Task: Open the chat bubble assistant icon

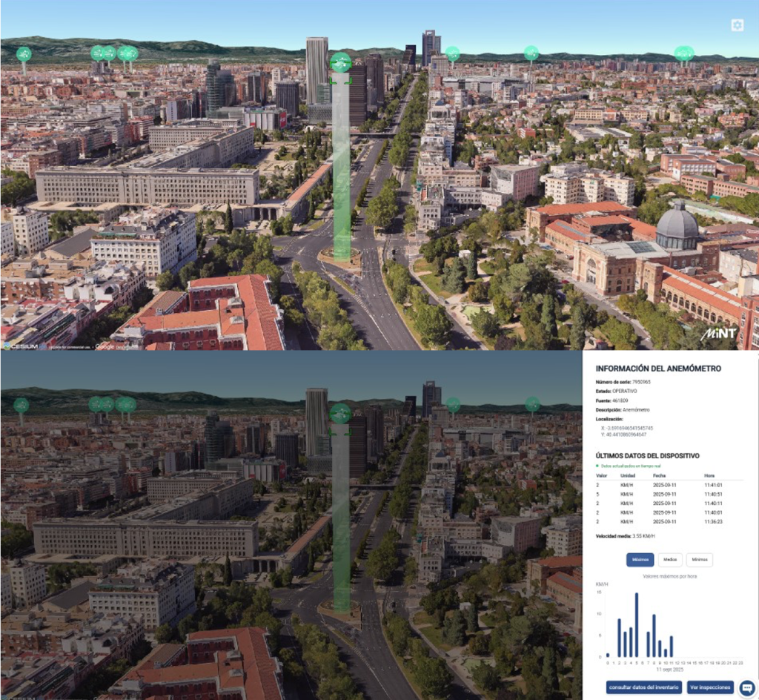Action: 746,688
